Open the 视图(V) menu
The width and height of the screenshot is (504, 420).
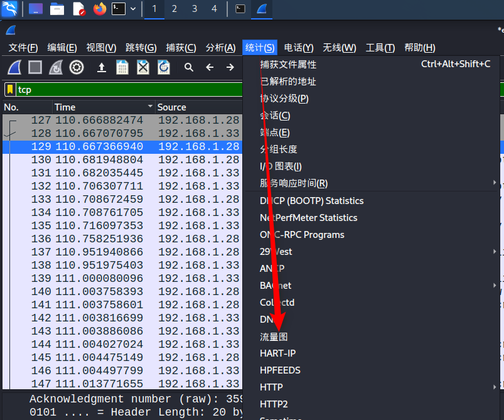101,48
